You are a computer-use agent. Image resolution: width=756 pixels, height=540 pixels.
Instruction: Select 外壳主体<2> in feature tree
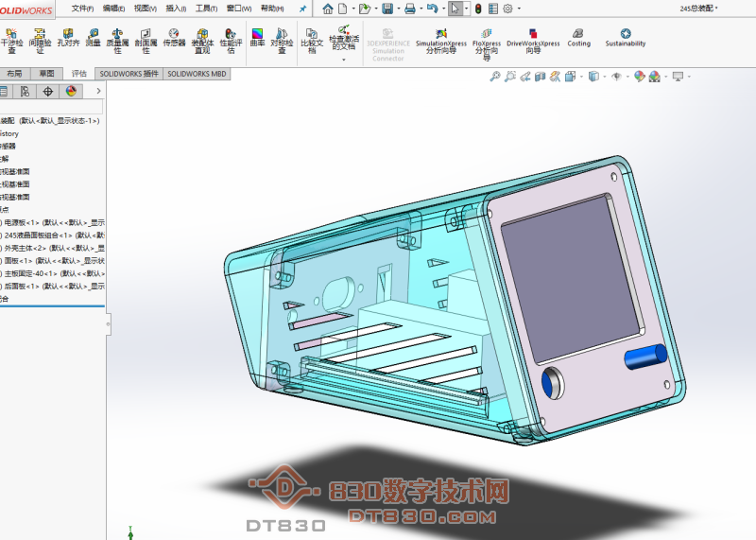pyautogui.click(x=52, y=247)
